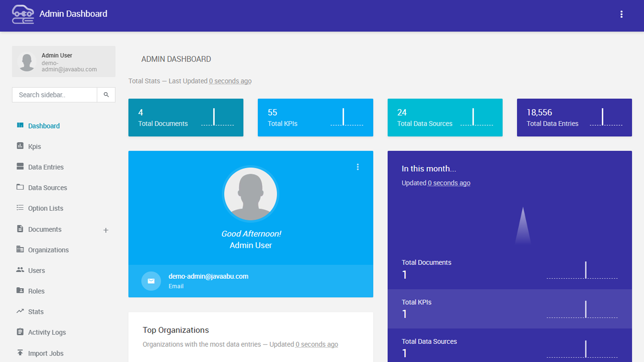Click the Search sidebar input field
644x362 pixels.
pos(55,95)
